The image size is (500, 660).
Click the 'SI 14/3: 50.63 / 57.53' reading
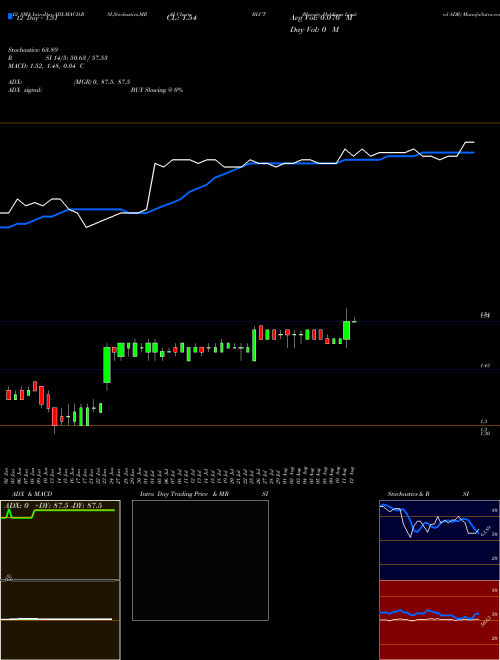pyautogui.click(x=77, y=58)
